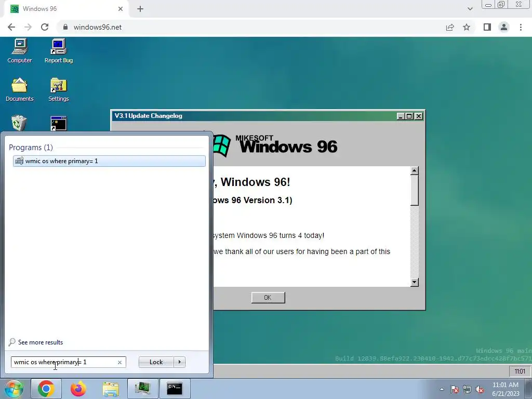The height and width of the screenshot is (399, 532).
Task: Clear the Start menu search box
Action: coord(119,362)
